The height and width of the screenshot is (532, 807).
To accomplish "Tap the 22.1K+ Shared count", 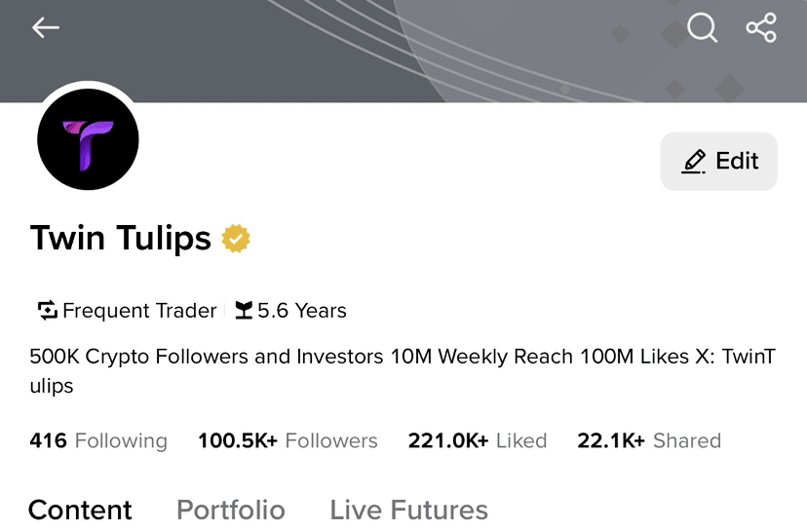I will click(649, 440).
